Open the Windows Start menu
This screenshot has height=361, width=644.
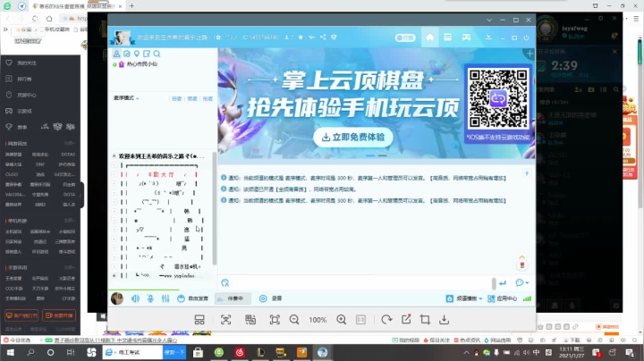(x=10, y=352)
